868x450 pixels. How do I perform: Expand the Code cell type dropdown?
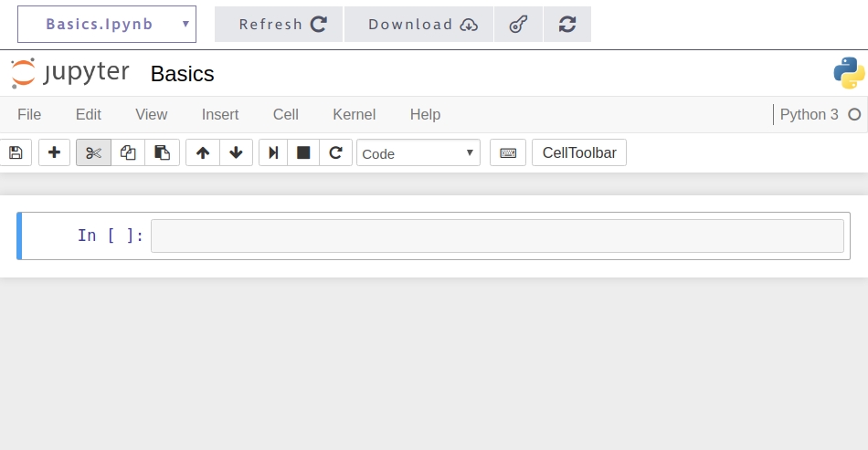pos(418,153)
